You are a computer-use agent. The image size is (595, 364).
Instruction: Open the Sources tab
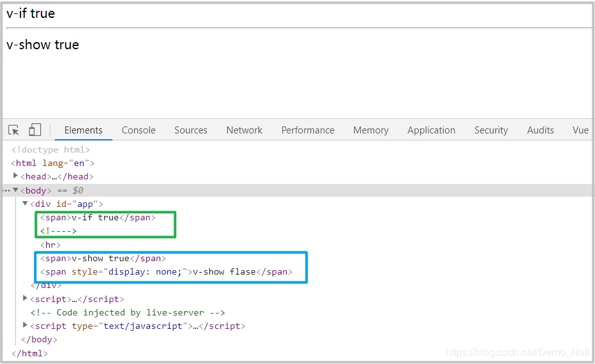point(191,130)
